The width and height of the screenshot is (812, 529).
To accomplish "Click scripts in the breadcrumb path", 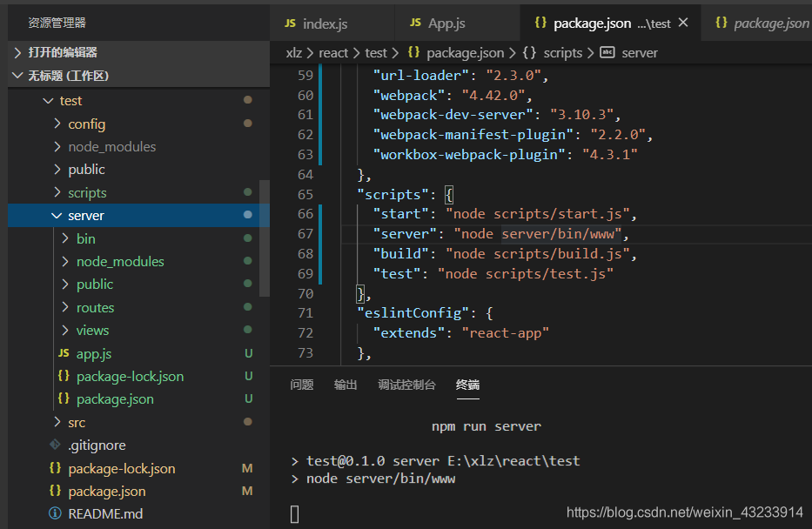I will 563,53.
